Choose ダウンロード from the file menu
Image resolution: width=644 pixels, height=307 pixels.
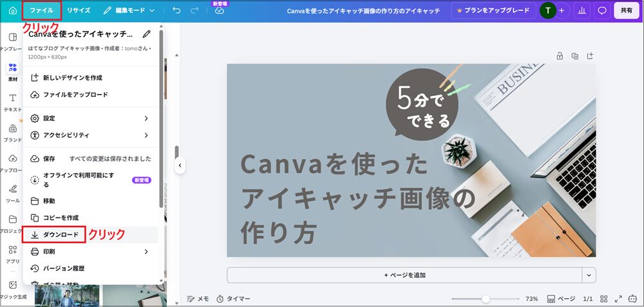click(x=90, y=234)
